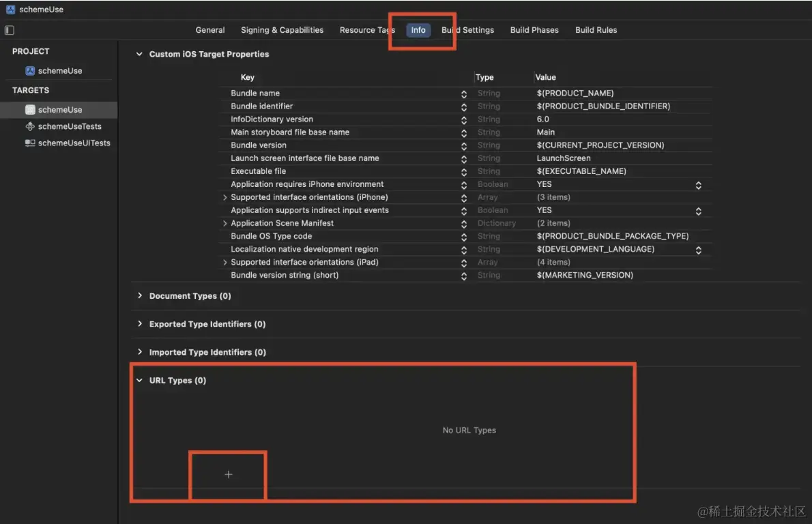Expand Supported interface orientations (iPhone) row
812x524 pixels.
(x=224, y=197)
